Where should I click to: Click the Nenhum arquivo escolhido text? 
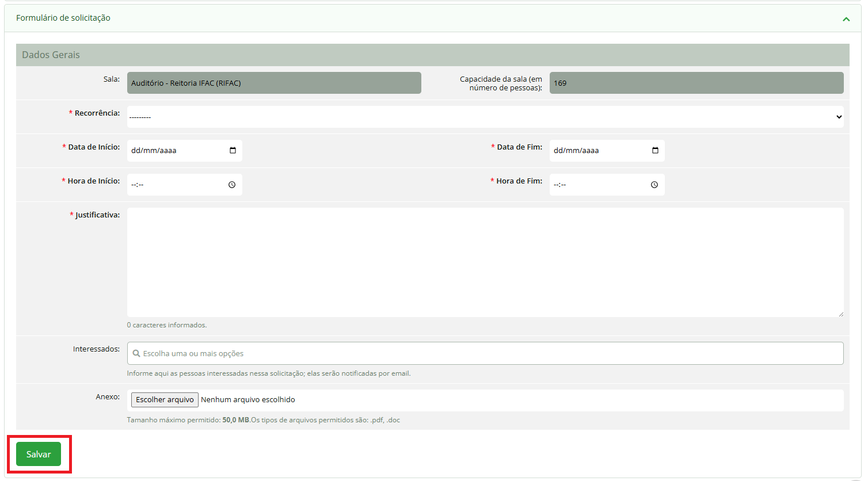[248, 400]
